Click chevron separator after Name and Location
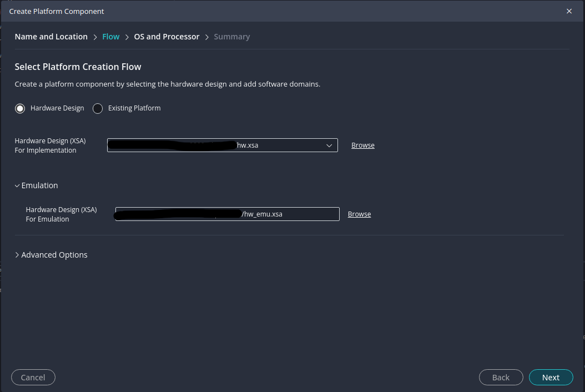This screenshot has width=585, height=392. 95,37
